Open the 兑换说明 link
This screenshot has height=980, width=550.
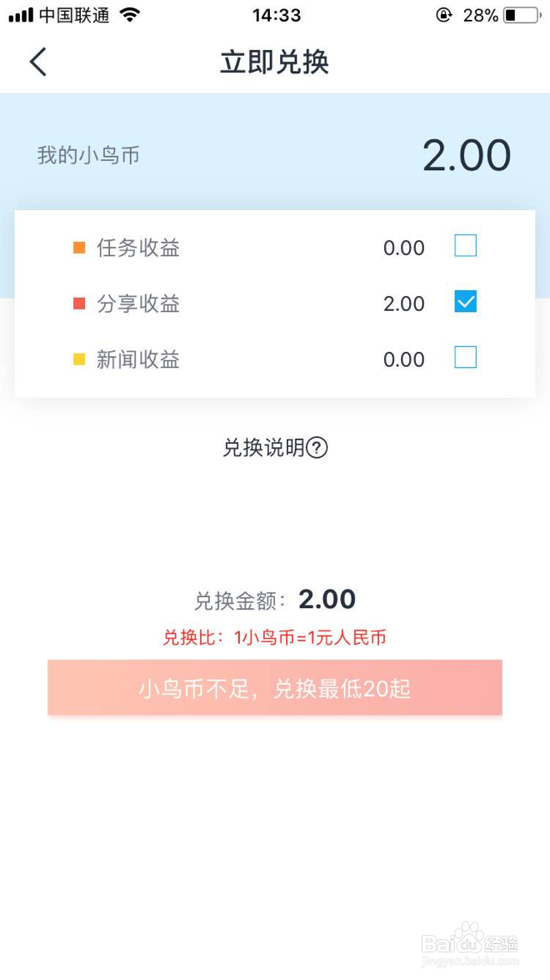[264, 448]
